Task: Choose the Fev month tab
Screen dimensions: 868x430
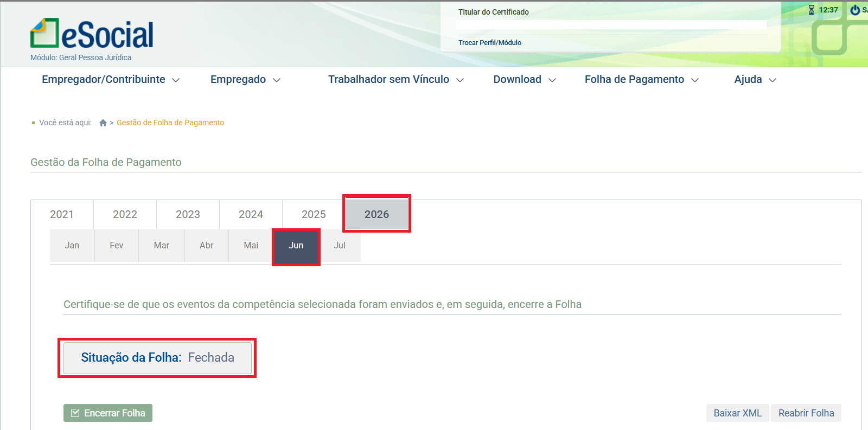Action: tap(117, 246)
